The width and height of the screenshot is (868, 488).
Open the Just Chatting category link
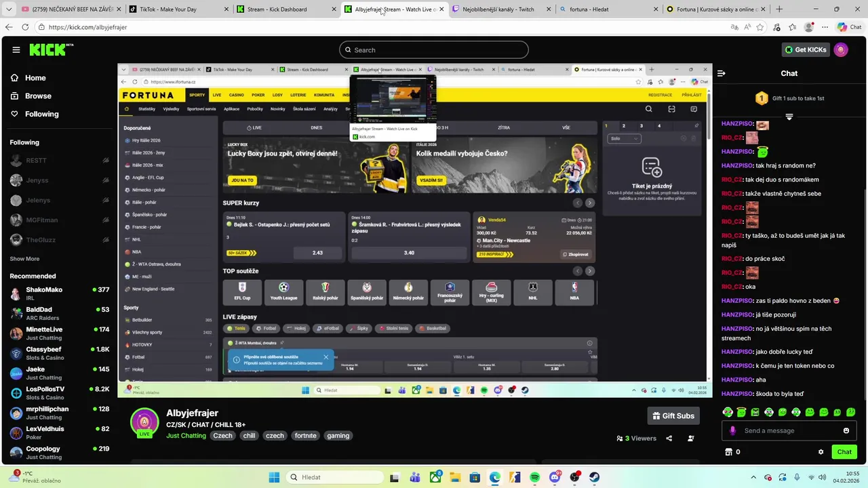tap(186, 436)
